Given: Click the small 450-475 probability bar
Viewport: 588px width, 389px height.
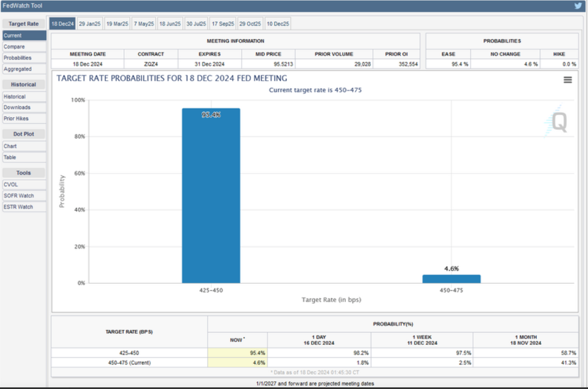Looking at the screenshot, I should coord(451,279).
